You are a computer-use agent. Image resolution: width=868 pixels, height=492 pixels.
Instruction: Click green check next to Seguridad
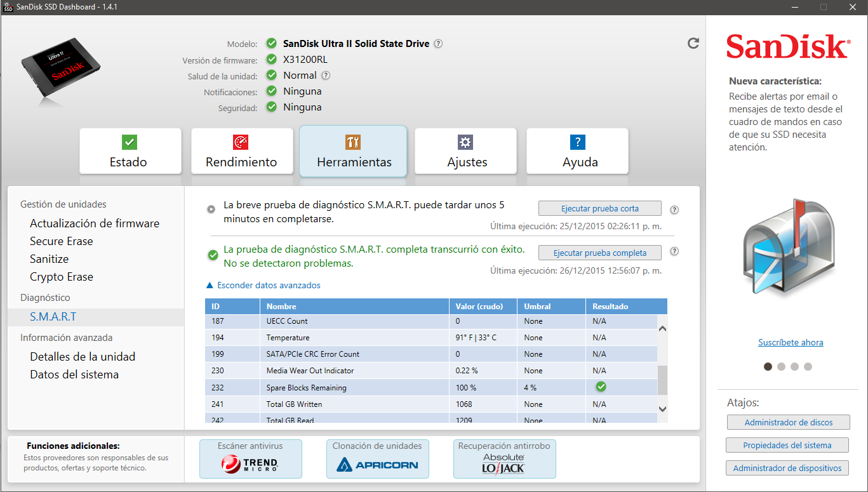coord(271,107)
